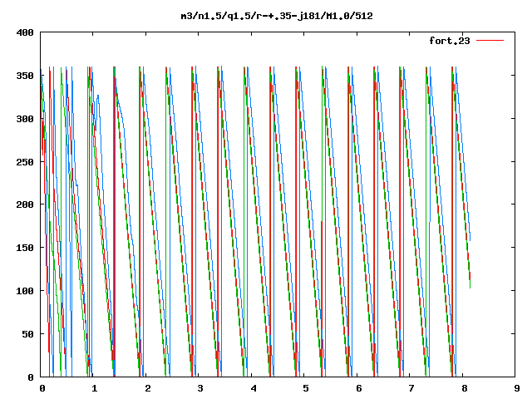The height and width of the screenshot is (399, 532).
Task: Click the x-axis label 8
Action: point(464,388)
